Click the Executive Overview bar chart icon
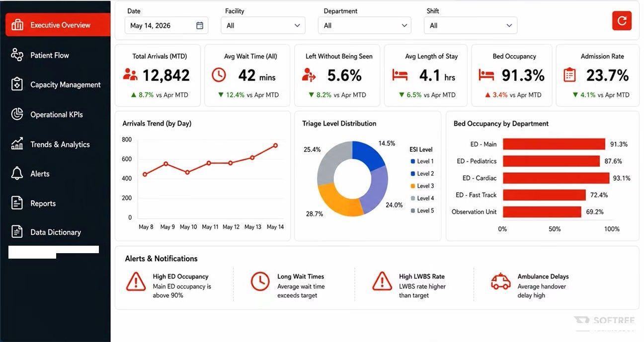The height and width of the screenshot is (342, 644). pyautogui.click(x=17, y=25)
